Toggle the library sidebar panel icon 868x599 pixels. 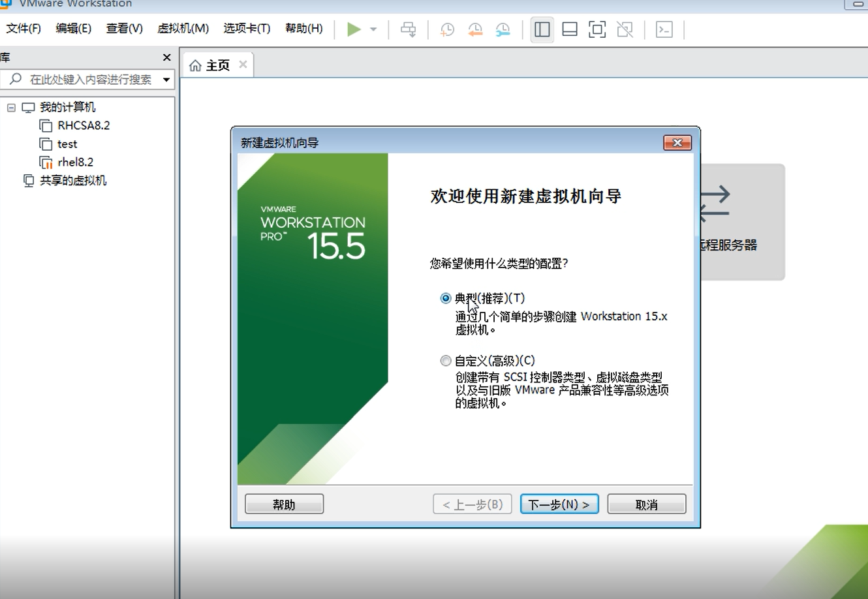tap(542, 29)
